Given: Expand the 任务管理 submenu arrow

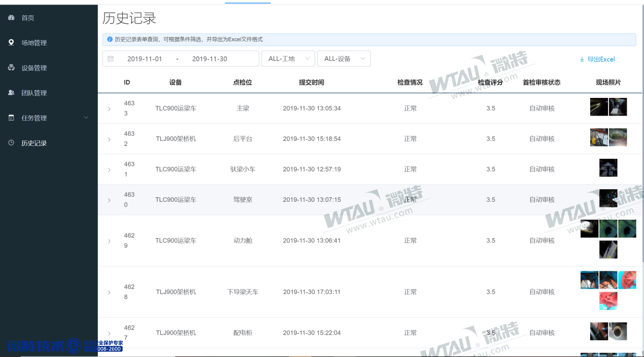Looking at the screenshot, I should 86,118.
